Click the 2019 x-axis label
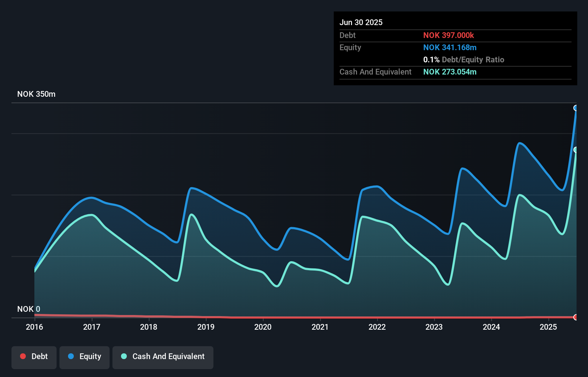This screenshot has height=377, width=588. [x=206, y=327]
